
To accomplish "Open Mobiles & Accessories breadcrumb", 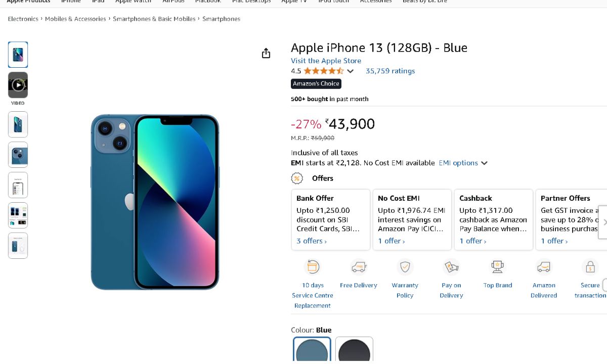I will click(x=75, y=19).
